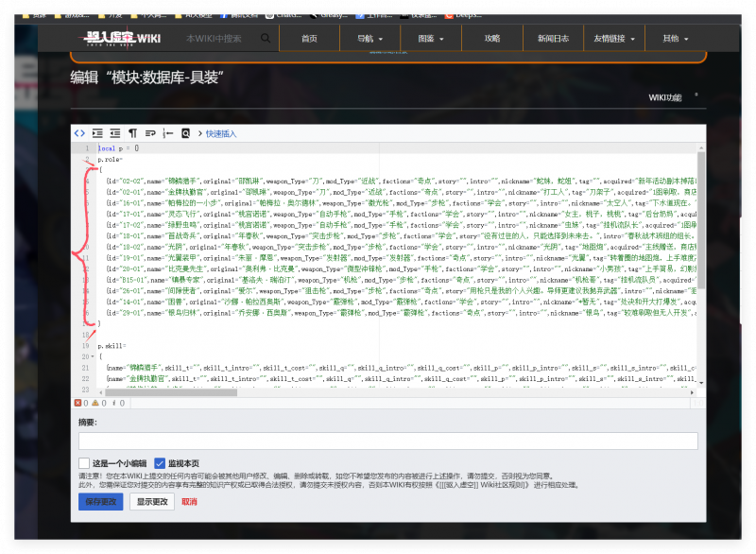The width and height of the screenshot is (756, 554).
Task: Open the 新闻日志 nav item
Action: (553, 39)
